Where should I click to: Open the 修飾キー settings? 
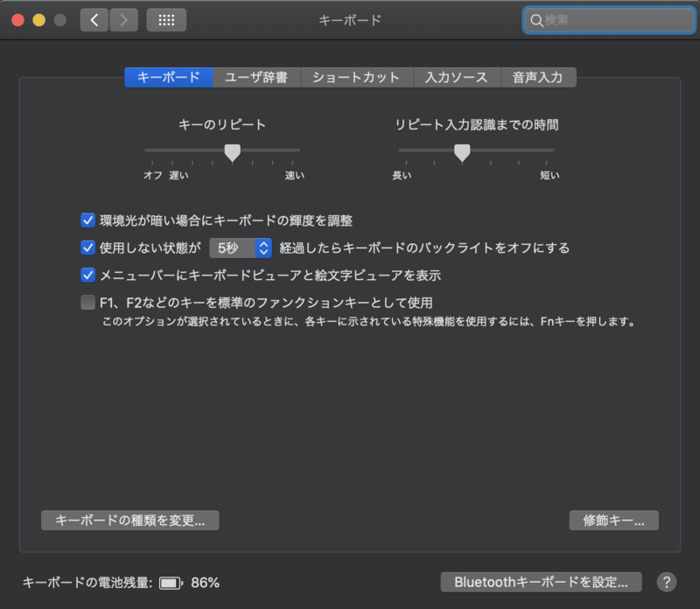pos(613,520)
